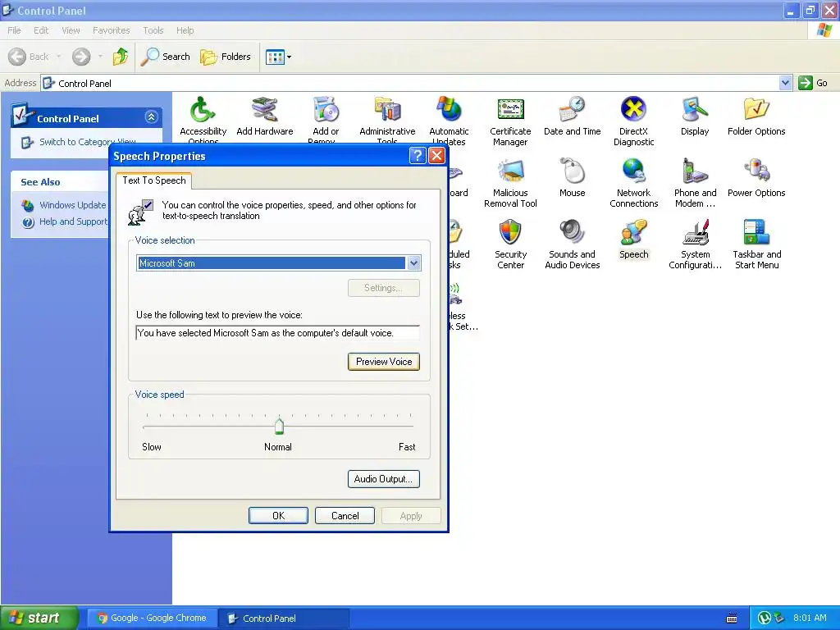
Task: Click the Search toolbar button
Action: coord(166,57)
